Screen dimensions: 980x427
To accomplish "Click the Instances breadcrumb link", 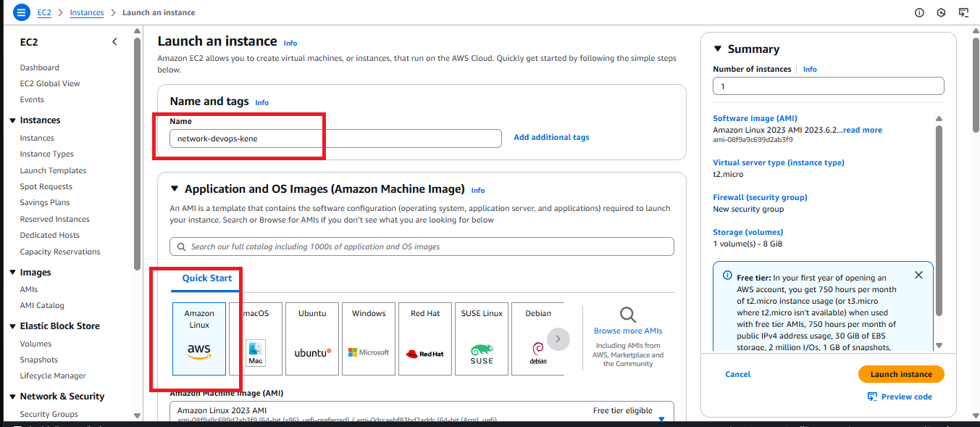I will pos(87,12).
